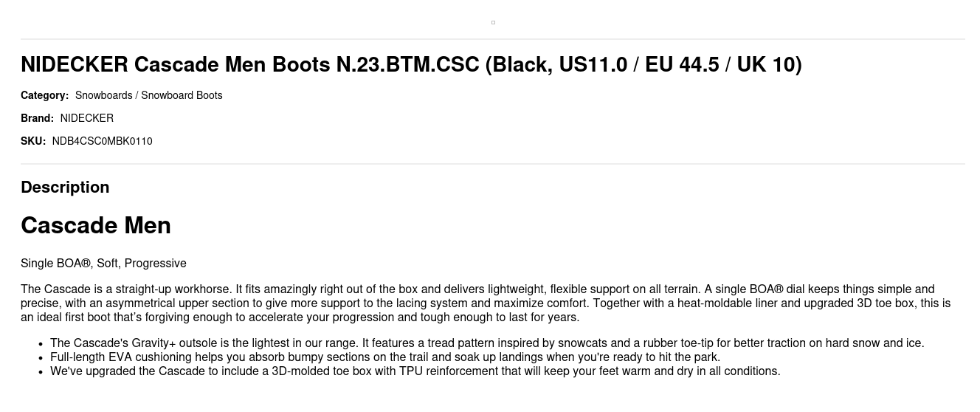980x412 pixels.
Task: Click the NIDECKER brand name value
Action: click(87, 118)
